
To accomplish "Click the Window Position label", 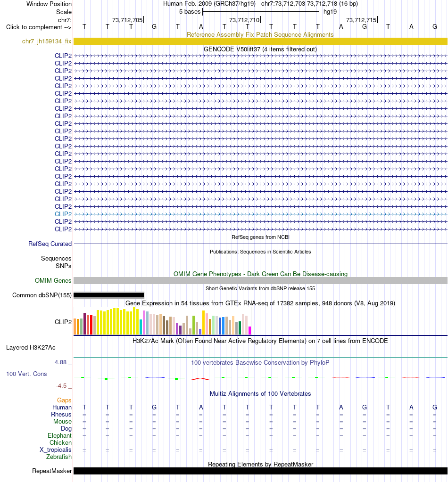I will [x=49, y=4].
